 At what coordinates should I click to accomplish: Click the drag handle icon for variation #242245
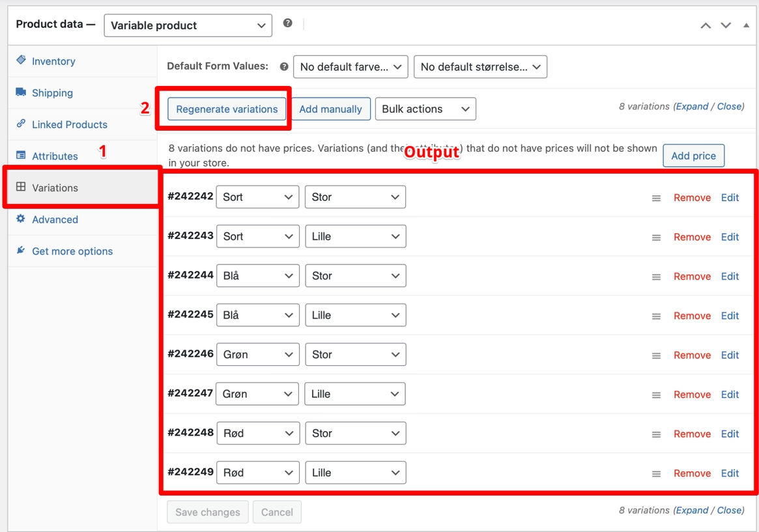(656, 316)
